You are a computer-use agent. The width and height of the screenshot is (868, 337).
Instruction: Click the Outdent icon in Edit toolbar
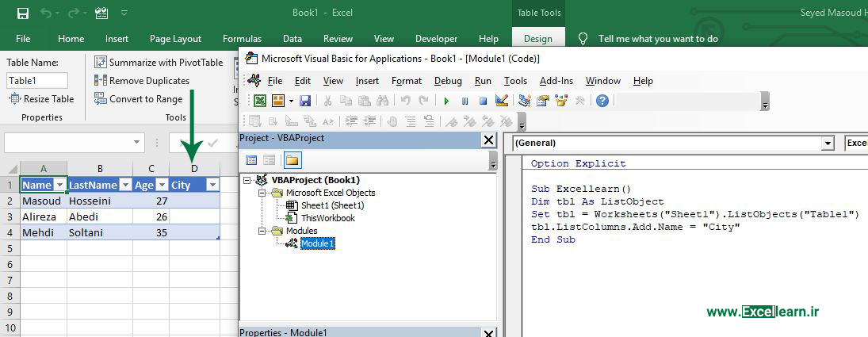tap(369, 121)
